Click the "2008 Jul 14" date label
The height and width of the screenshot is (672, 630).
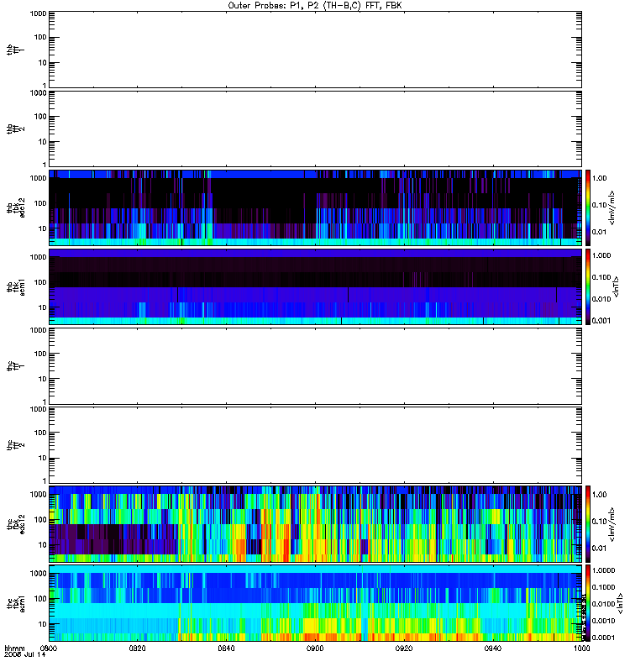coord(25,654)
